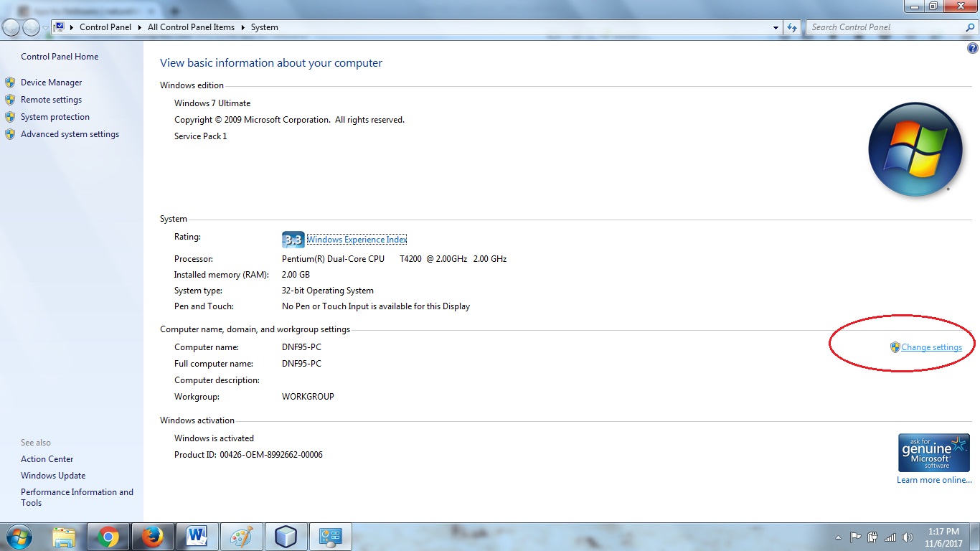The width and height of the screenshot is (980, 551).
Task: Open Advanced system settings
Action: click(70, 134)
